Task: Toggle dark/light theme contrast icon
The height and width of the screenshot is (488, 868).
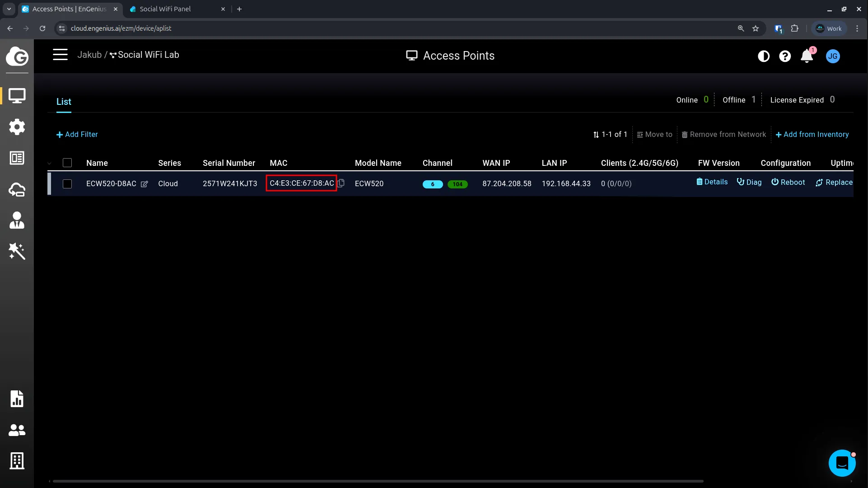Action: pos(764,56)
